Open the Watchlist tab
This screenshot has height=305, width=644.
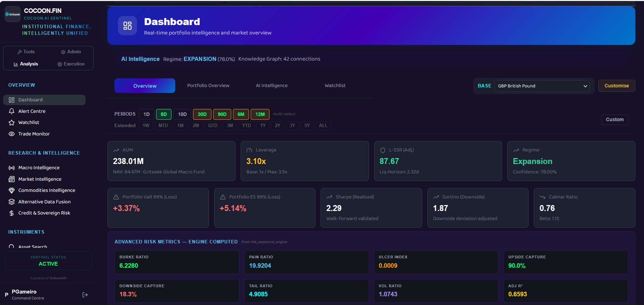pos(335,86)
